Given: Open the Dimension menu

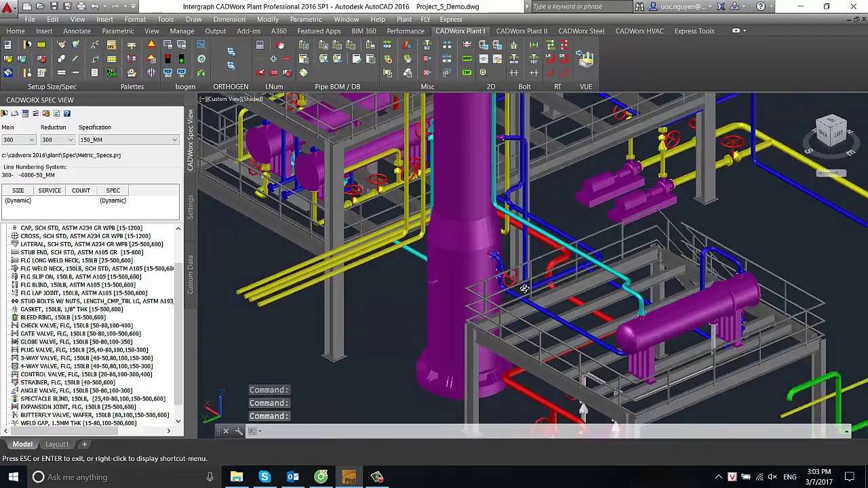Looking at the screenshot, I should pos(229,19).
